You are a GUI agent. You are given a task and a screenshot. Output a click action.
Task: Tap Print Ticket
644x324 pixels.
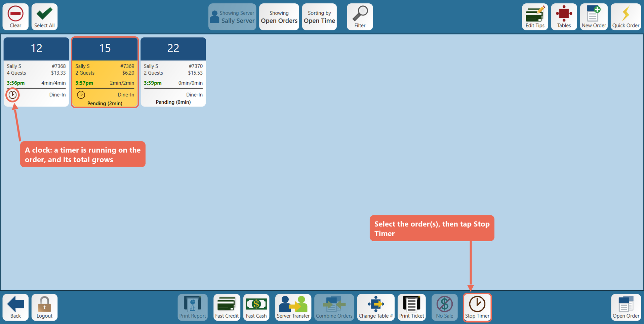[412, 307]
